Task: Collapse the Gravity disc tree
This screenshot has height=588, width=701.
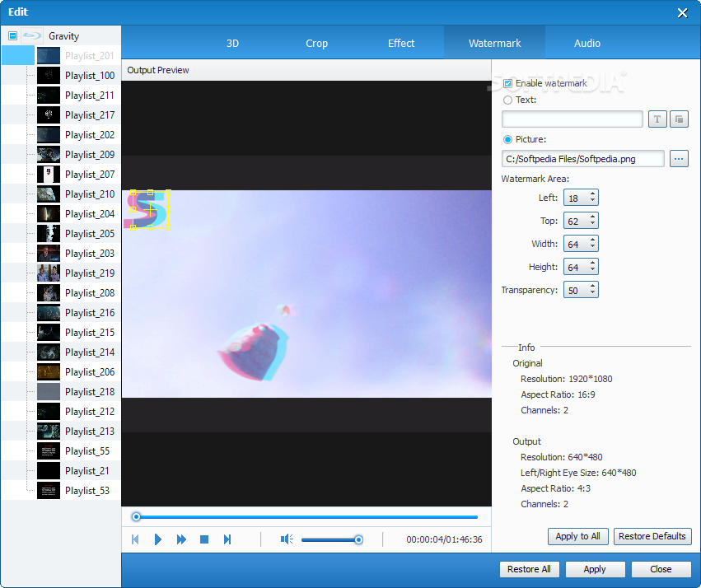Action: pyautogui.click(x=13, y=35)
